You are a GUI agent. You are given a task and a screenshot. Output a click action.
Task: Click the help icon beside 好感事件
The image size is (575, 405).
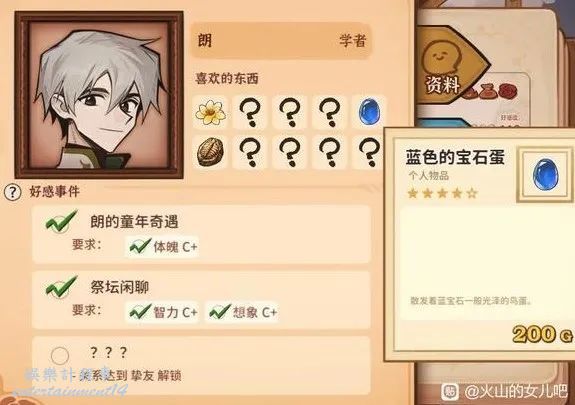coord(12,192)
